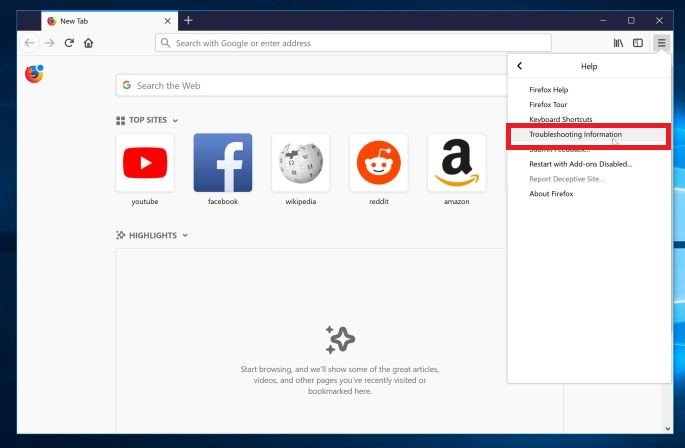The width and height of the screenshot is (685, 448).
Task: Click the Google icon in web search
Action: (127, 85)
